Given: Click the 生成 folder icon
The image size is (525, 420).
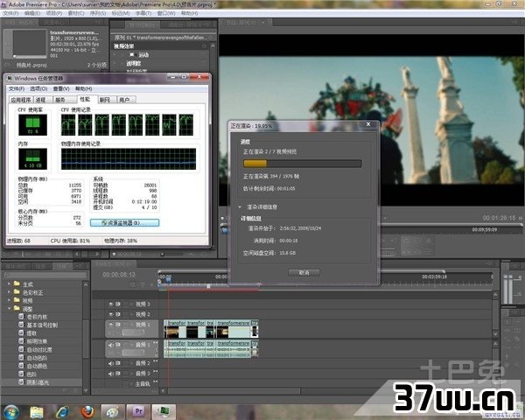Looking at the screenshot, I should click(17, 283).
